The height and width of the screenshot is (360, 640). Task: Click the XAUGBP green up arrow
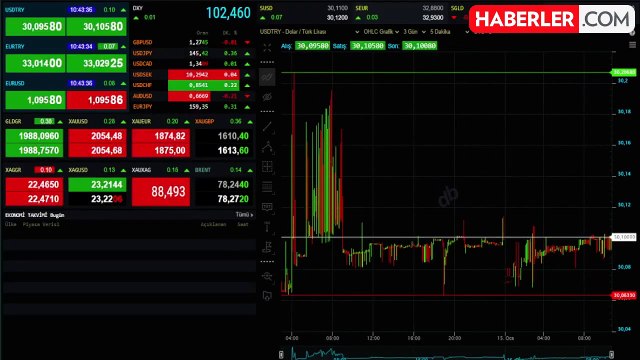pyautogui.click(x=250, y=122)
